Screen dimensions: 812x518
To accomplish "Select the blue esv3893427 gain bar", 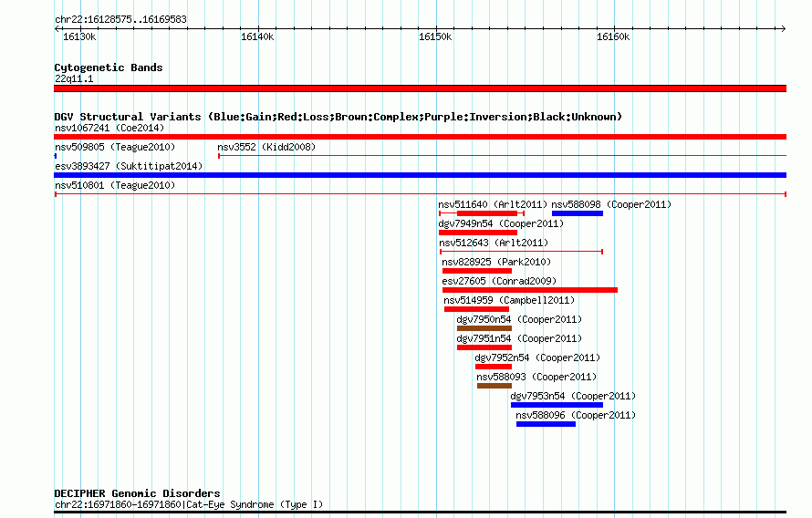I will 420,175.
